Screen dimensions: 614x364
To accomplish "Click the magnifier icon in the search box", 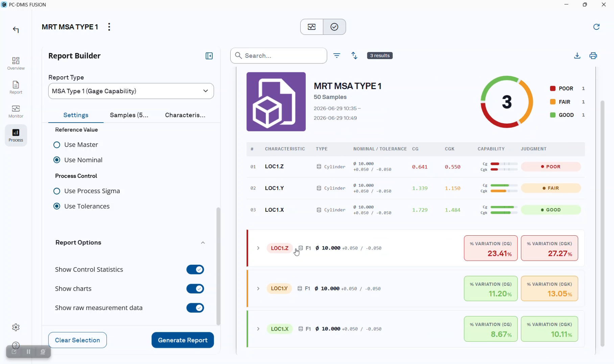I will point(238,55).
